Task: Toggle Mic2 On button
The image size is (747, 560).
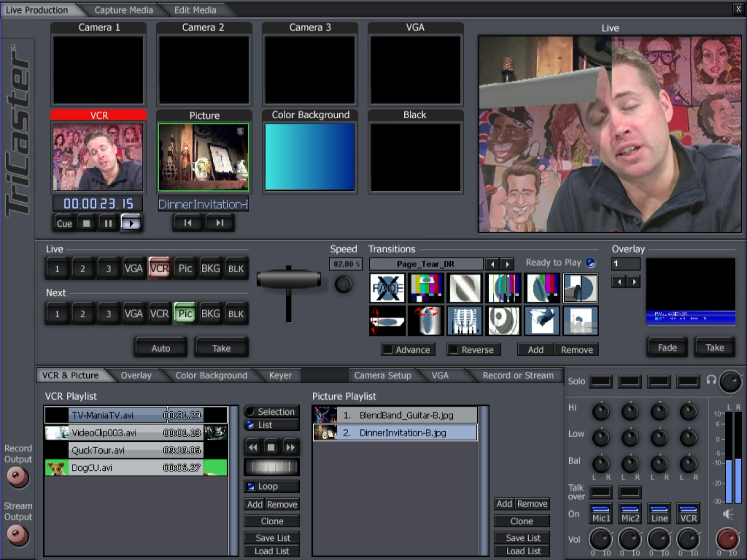Action: pyautogui.click(x=630, y=513)
